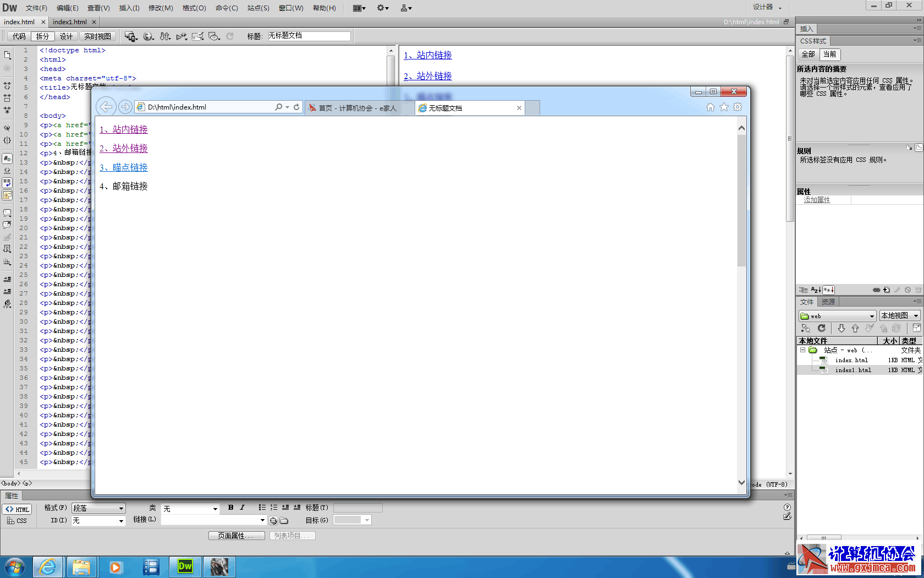Select the CSS mode in properties panel

pyautogui.click(x=17, y=520)
